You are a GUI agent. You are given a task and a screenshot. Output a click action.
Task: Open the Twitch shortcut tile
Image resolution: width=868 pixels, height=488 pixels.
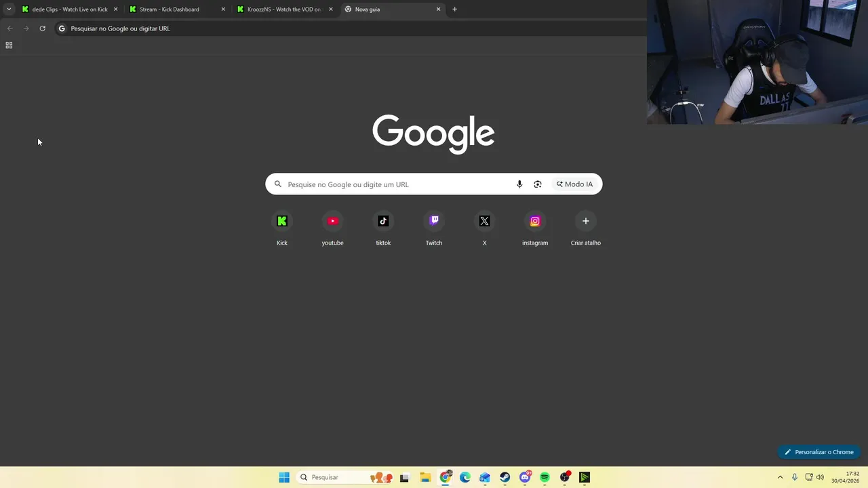pyautogui.click(x=434, y=229)
